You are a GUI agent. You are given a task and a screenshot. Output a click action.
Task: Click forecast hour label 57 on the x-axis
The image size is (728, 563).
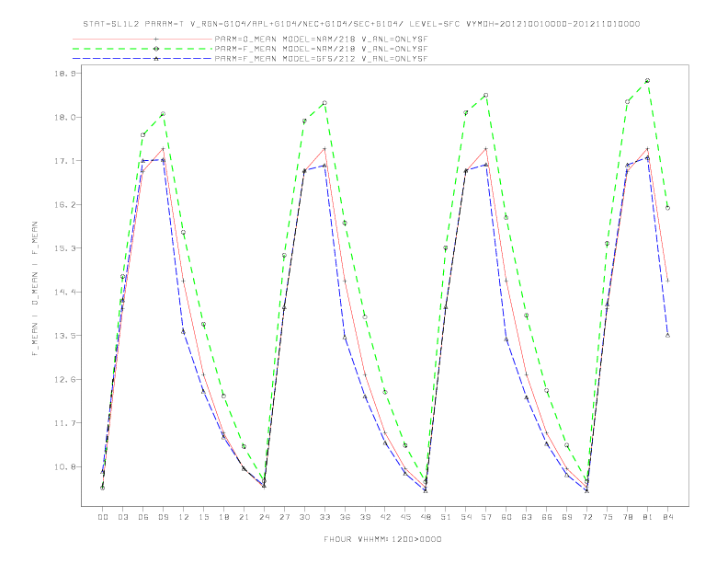(x=486, y=517)
